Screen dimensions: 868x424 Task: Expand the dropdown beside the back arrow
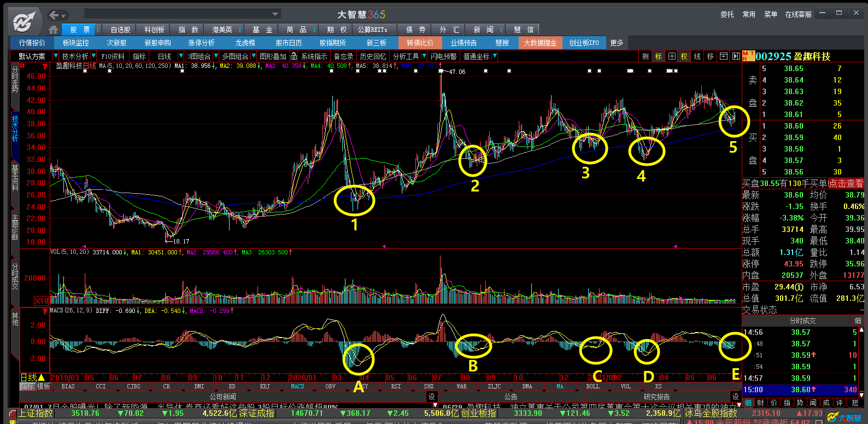coord(63,15)
